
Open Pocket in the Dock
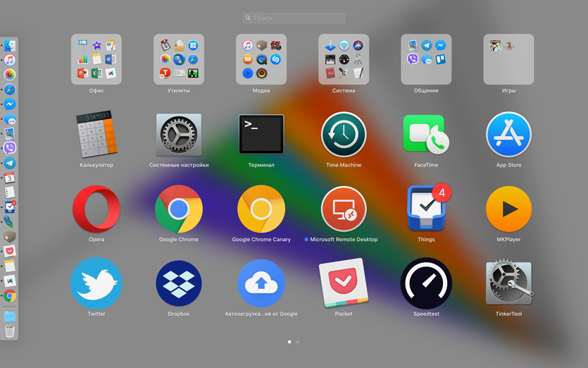(x=10, y=251)
